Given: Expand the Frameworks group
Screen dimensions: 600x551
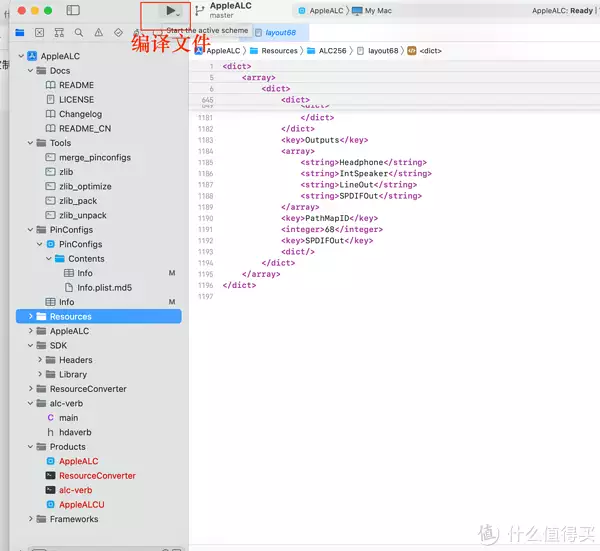Looking at the screenshot, I should point(31,519).
